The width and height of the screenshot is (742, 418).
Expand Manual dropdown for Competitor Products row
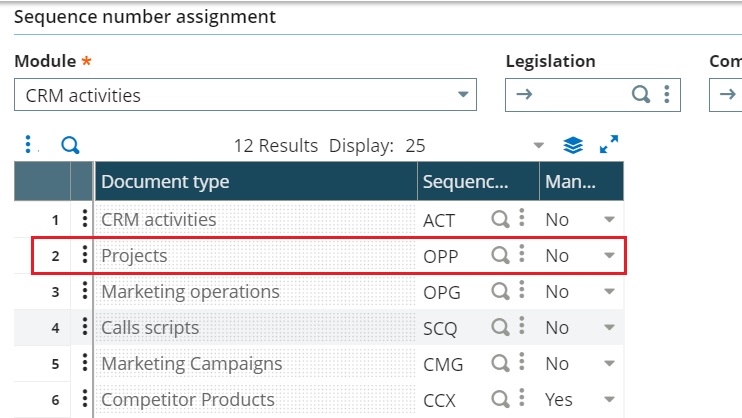(x=609, y=400)
